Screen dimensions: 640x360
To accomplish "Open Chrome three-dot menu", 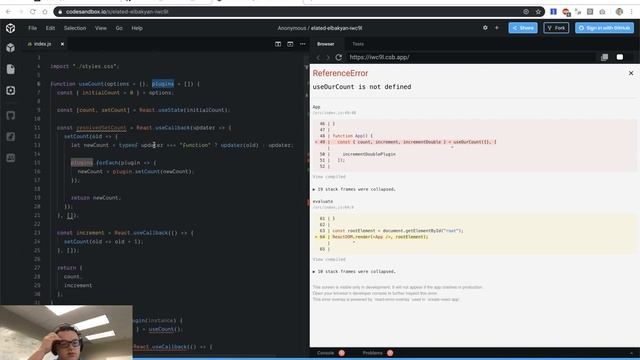I will click(631, 11).
